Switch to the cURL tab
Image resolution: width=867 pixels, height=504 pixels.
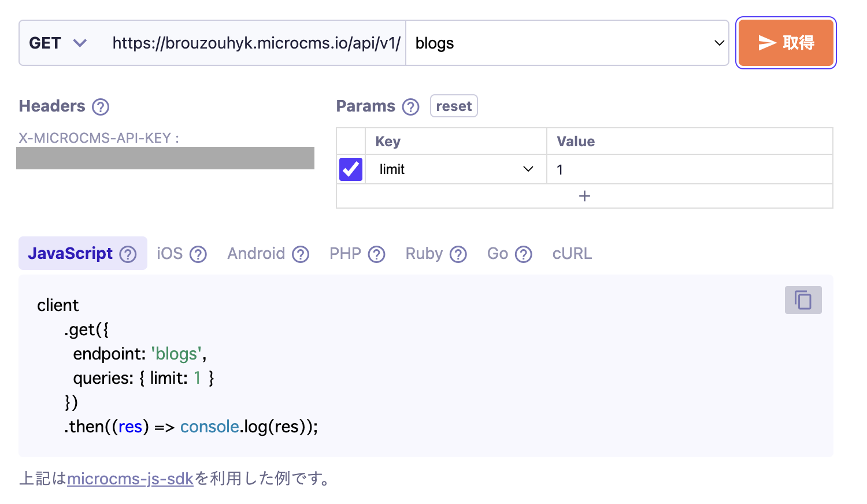[571, 253]
